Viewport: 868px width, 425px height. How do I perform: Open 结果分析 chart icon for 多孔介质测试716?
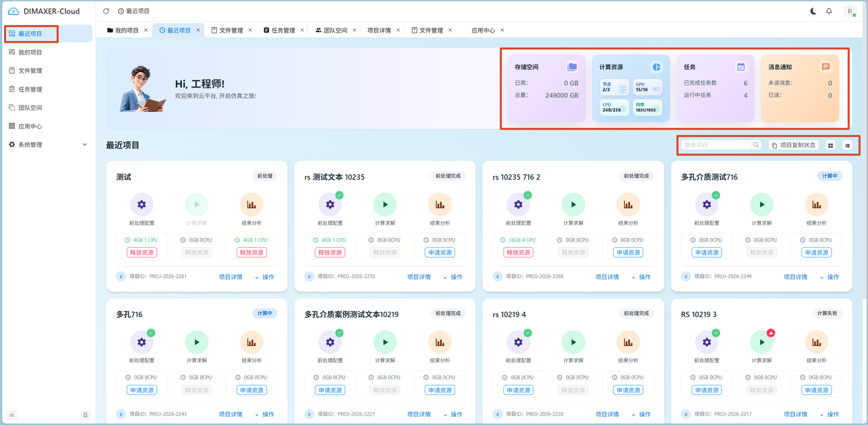tap(816, 204)
